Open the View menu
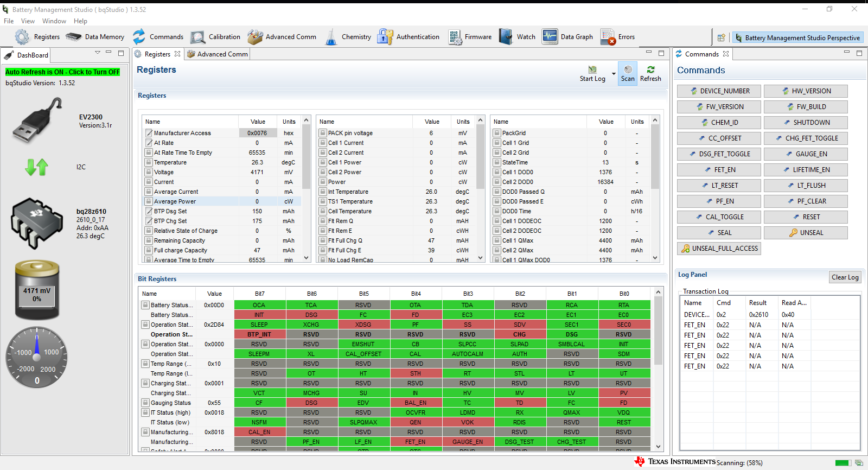 pyautogui.click(x=28, y=21)
